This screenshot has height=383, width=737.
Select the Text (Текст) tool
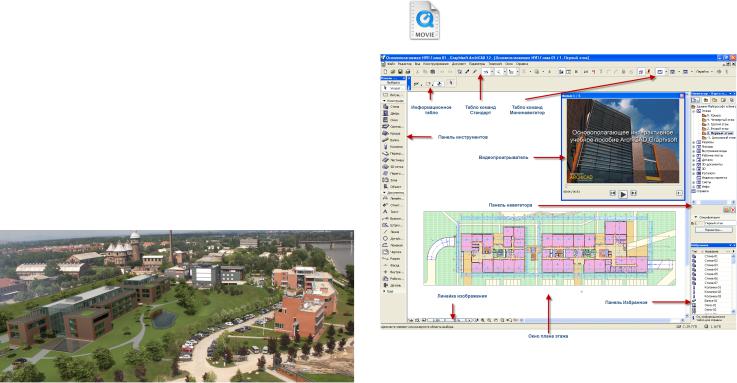pos(392,211)
